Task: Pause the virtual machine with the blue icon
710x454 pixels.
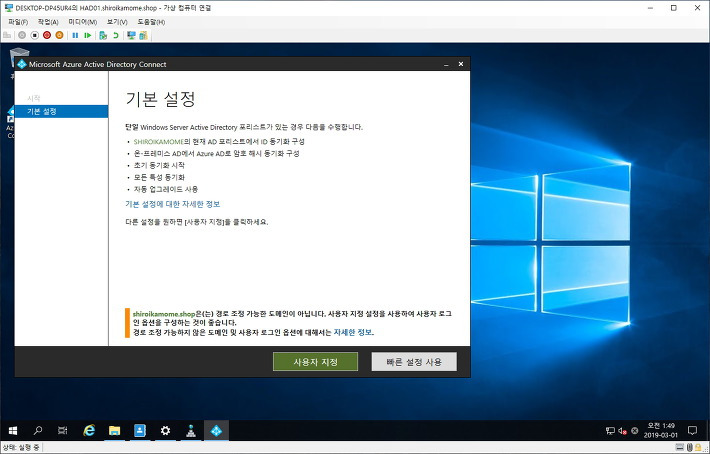Action: [75, 35]
